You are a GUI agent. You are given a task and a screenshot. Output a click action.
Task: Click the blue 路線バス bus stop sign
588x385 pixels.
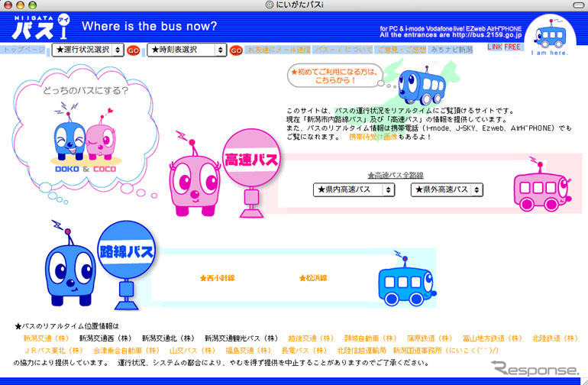click(x=126, y=265)
